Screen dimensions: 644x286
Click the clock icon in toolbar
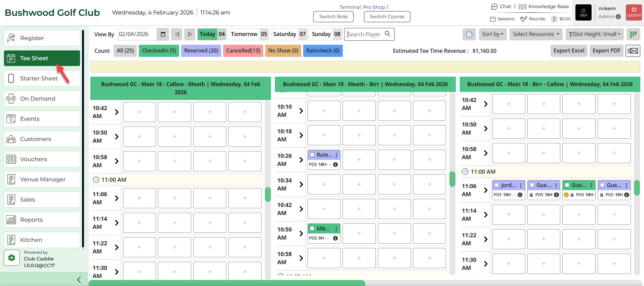[x=469, y=34]
